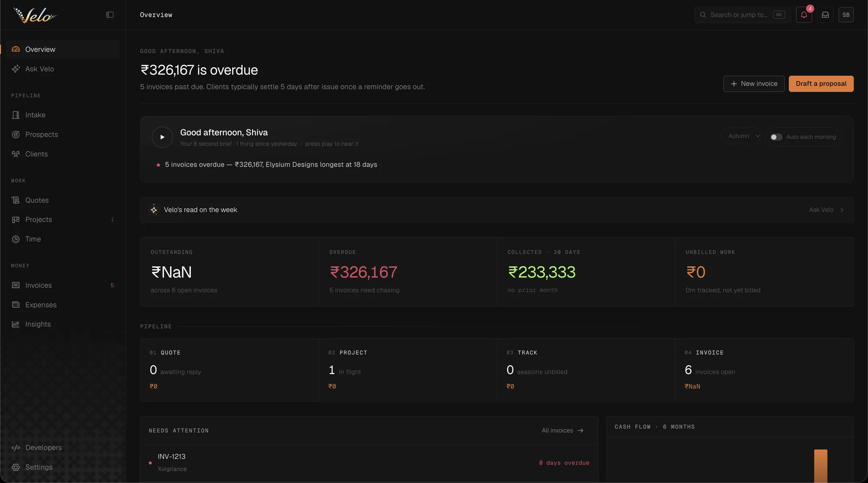Click the Projects board icon
868x483 pixels.
(16, 220)
